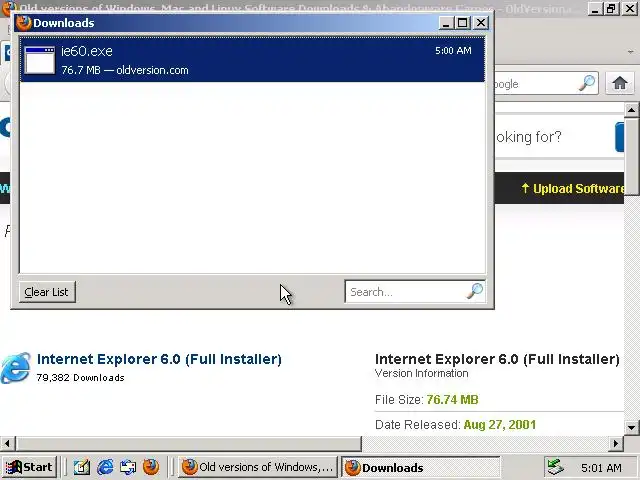640x480 pixels.
Task: Open the Internet Explorer 6.0 (Full Installer) link
Action: click(159, 359)
